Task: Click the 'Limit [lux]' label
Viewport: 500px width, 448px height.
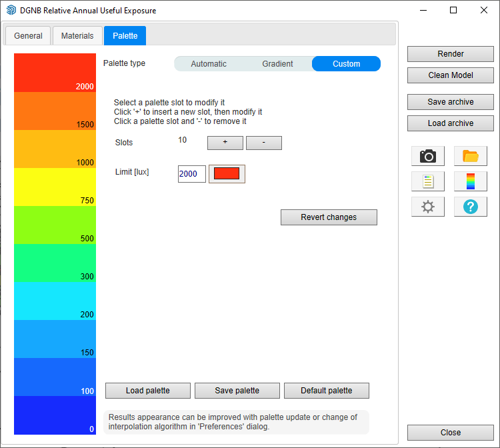Action: pos(132,172)
